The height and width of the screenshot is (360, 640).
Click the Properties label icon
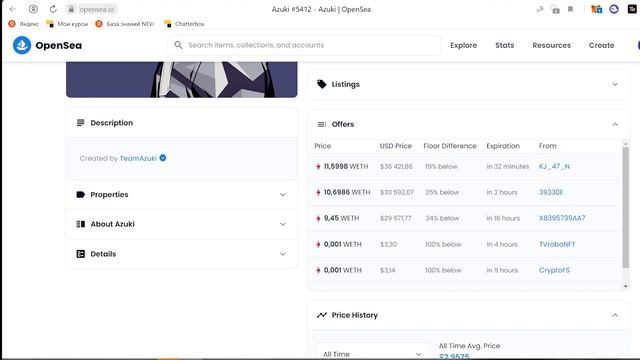pos(80,194)
